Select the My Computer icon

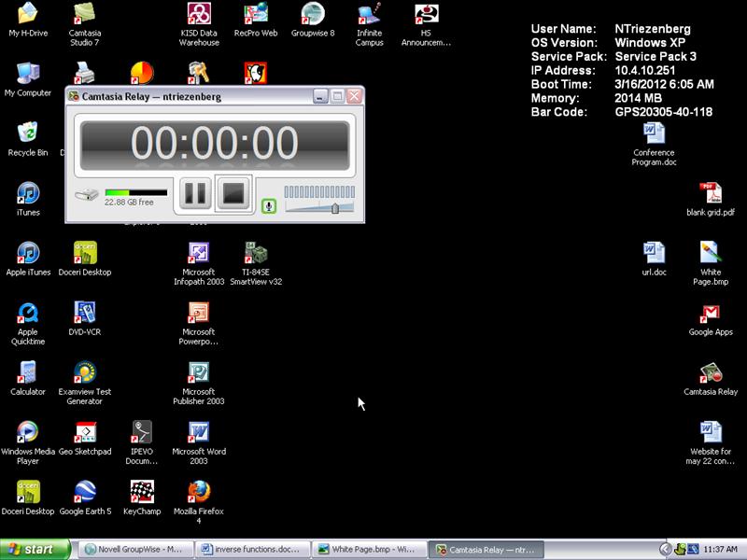point(28,79)
